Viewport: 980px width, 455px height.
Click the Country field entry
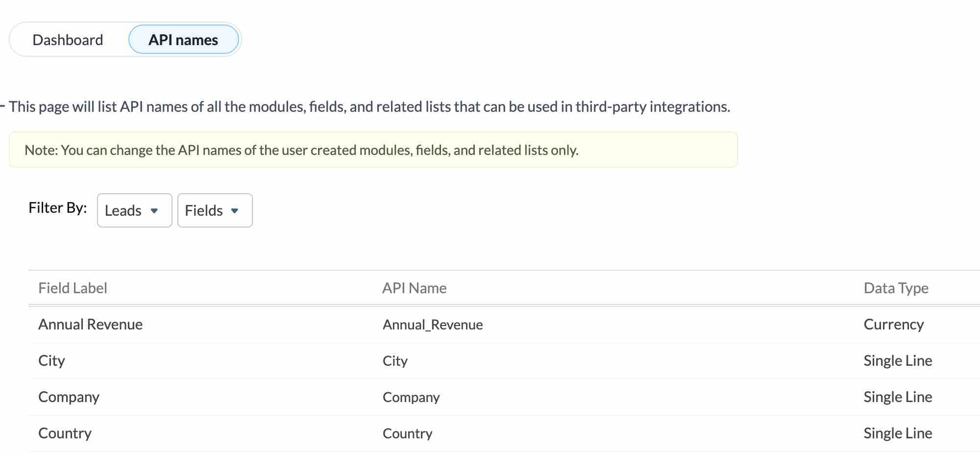(65, 433)
